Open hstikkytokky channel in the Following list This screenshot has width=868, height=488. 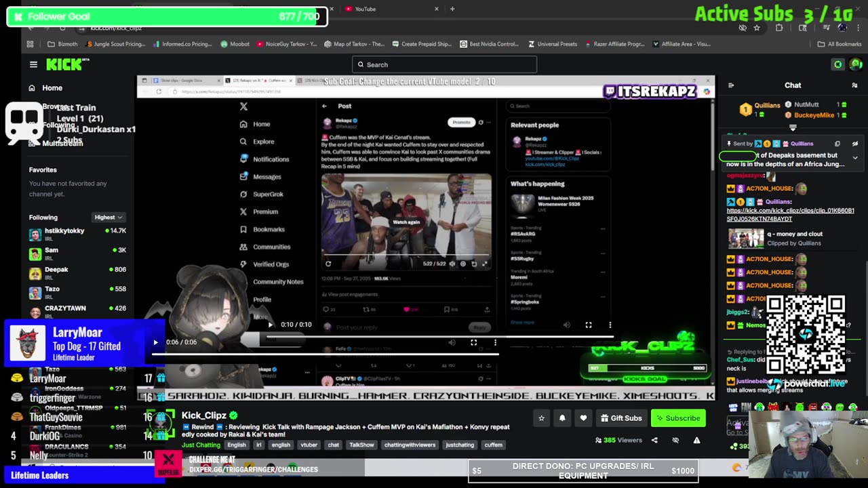pos(77,235)
